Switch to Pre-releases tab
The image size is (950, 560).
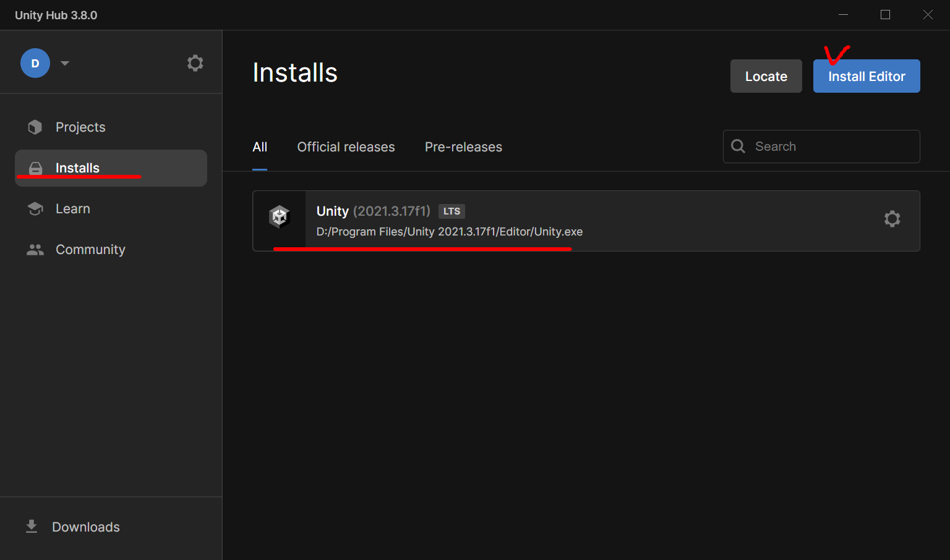463,147
